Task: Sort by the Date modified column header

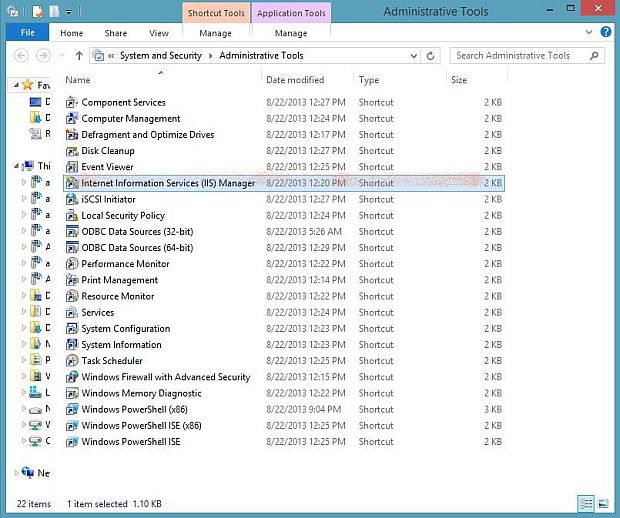Action: 307,80
